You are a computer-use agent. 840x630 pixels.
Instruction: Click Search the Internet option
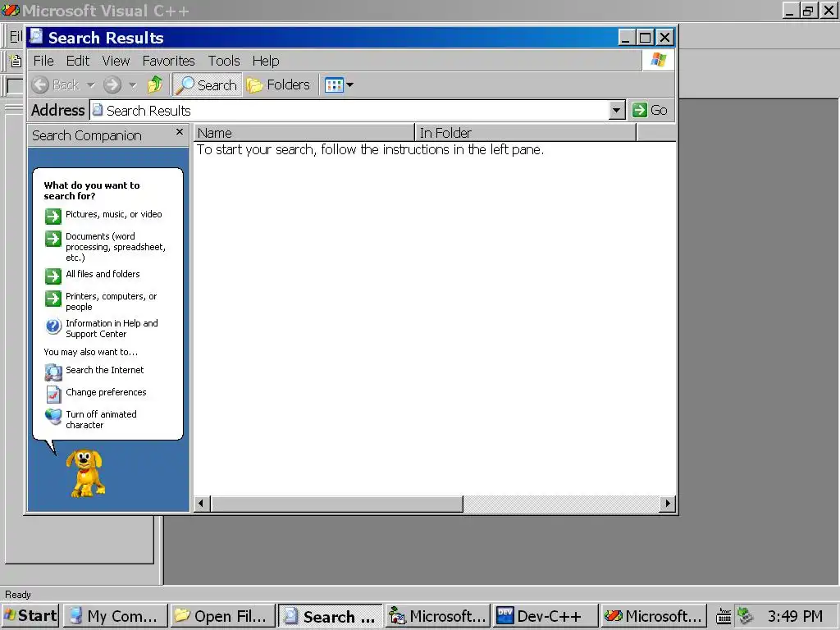94,371
